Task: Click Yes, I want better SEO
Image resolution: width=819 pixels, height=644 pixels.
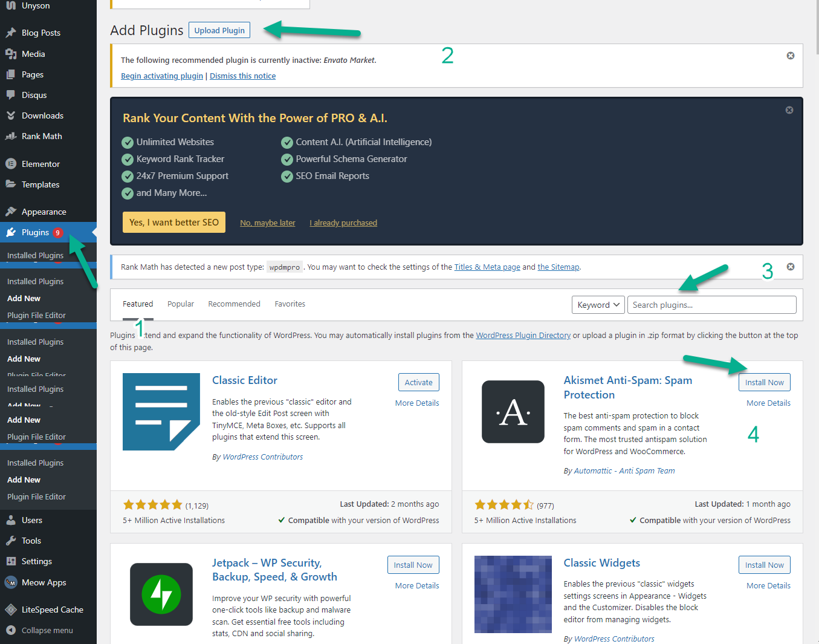Action: click(174, 222)
